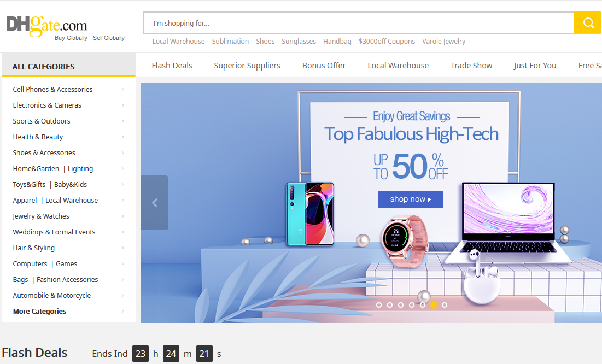
Task: Open the $3000off Coupons link
Action: (x=387, y=41)
